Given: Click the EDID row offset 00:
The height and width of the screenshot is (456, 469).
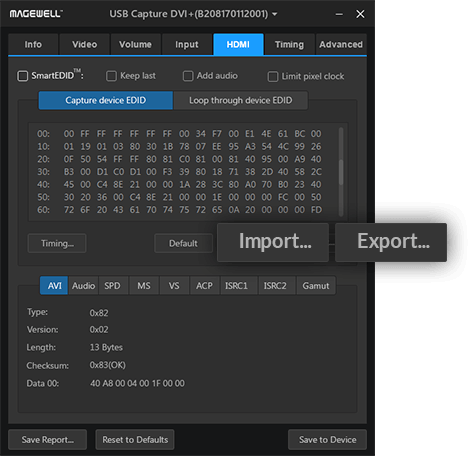Looking at the screenshot, I should point(43,134).
